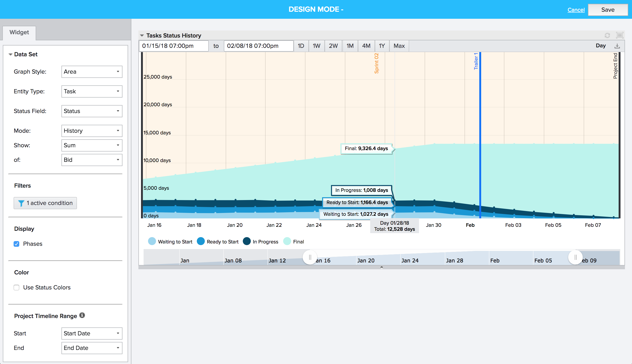
Task: Toggle the In Progress legend dot
Action: coord(247,242)
